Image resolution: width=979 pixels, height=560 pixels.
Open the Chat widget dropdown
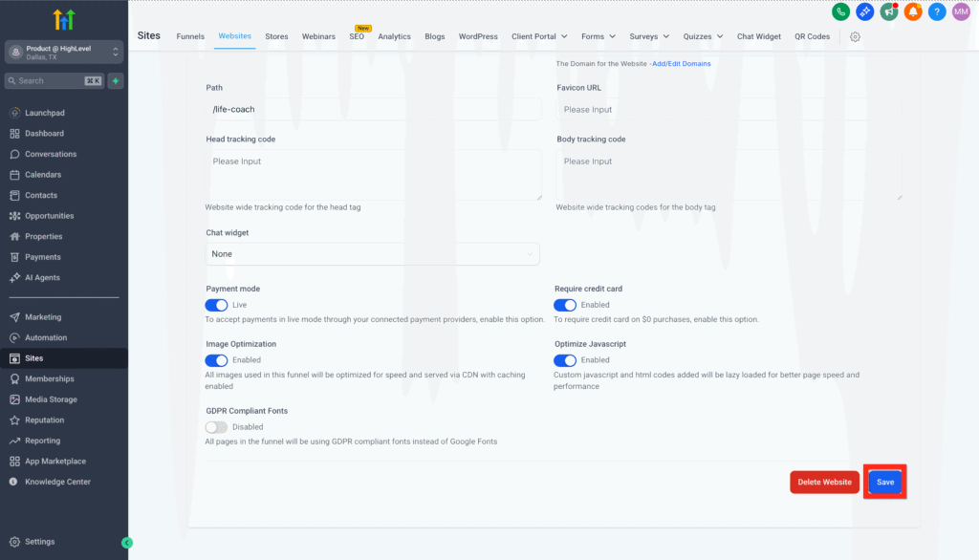pos(373,254)
